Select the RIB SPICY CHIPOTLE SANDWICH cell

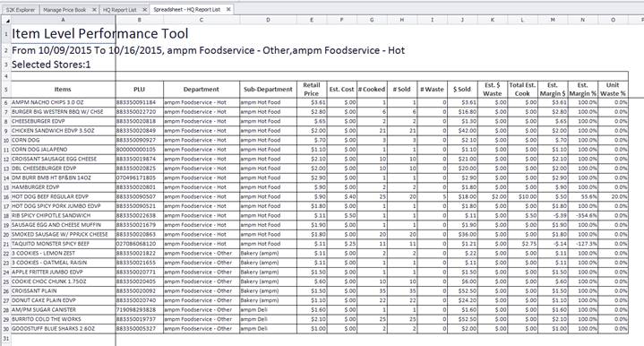pyautogui.click(x=64, y=216)
